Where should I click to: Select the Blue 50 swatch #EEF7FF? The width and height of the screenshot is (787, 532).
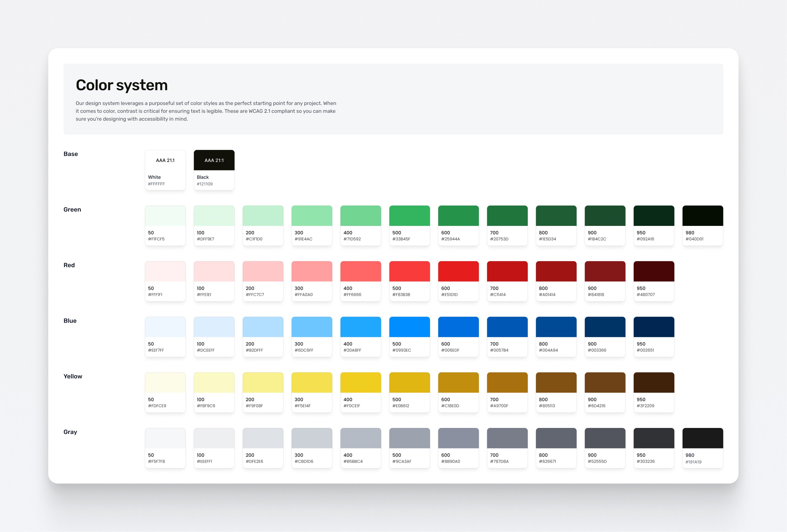(165, 327)
